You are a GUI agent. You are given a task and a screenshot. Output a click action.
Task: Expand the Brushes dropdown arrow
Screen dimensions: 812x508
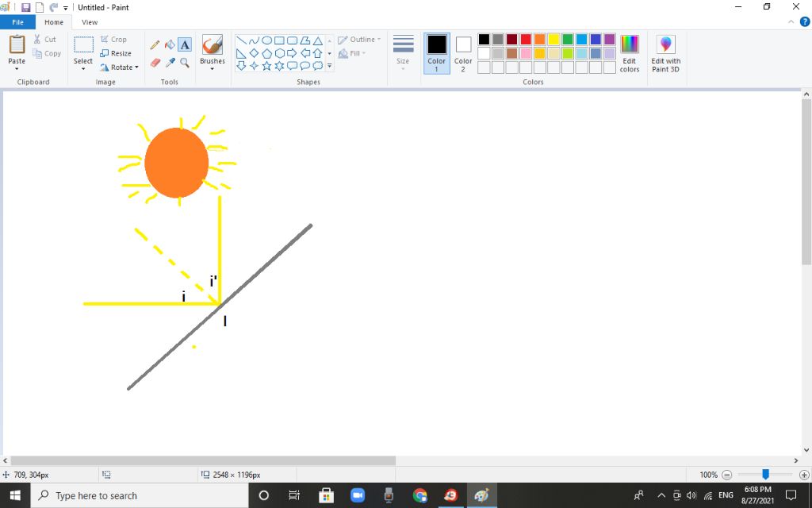pos(213,69)
